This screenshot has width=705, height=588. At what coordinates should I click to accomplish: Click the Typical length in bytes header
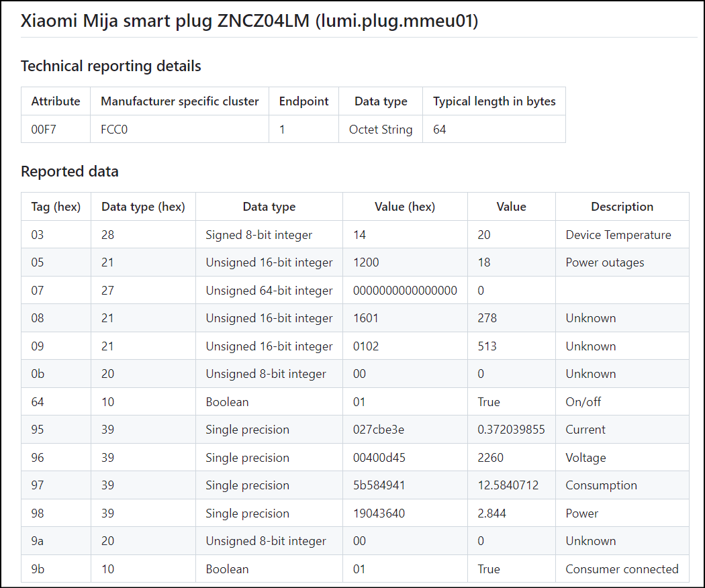pyautogui.click(x=493, y=101)
